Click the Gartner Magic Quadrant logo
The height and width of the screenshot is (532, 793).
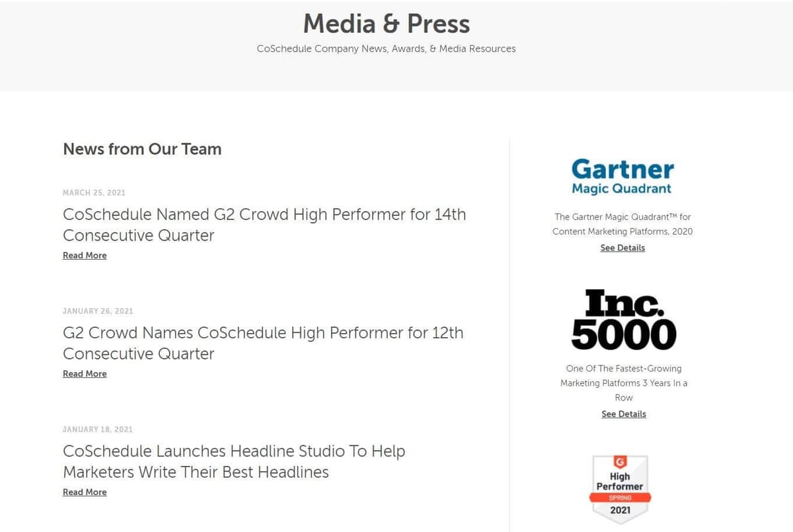(x=622, y=175)
